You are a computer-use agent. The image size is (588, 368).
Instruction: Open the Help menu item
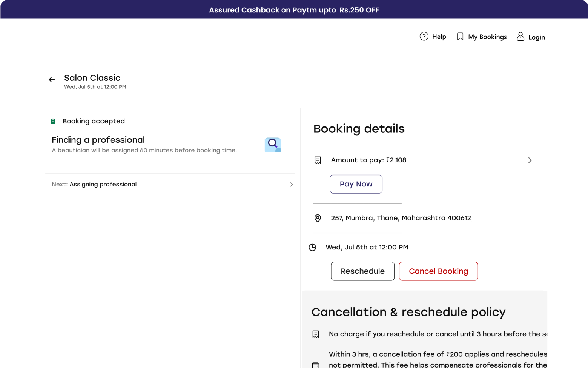point(439,37)
